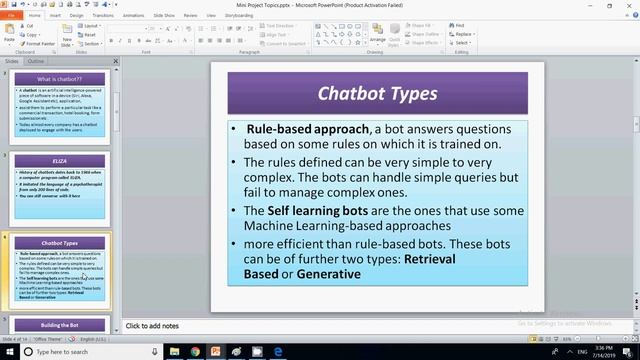Open Google Chrome from the taskbar
This screenshot has height=360, width=640.
(x=195, y=352)
